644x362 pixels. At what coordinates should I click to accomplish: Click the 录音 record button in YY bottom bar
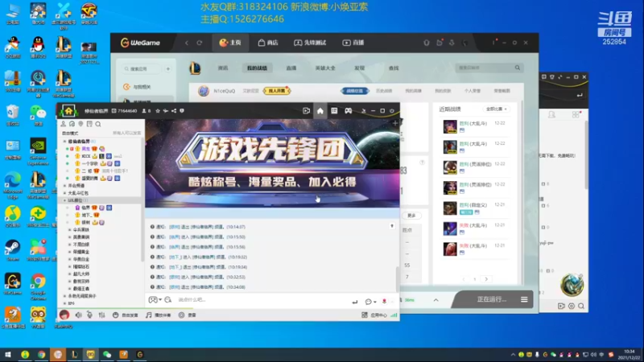tap(188, 315)
